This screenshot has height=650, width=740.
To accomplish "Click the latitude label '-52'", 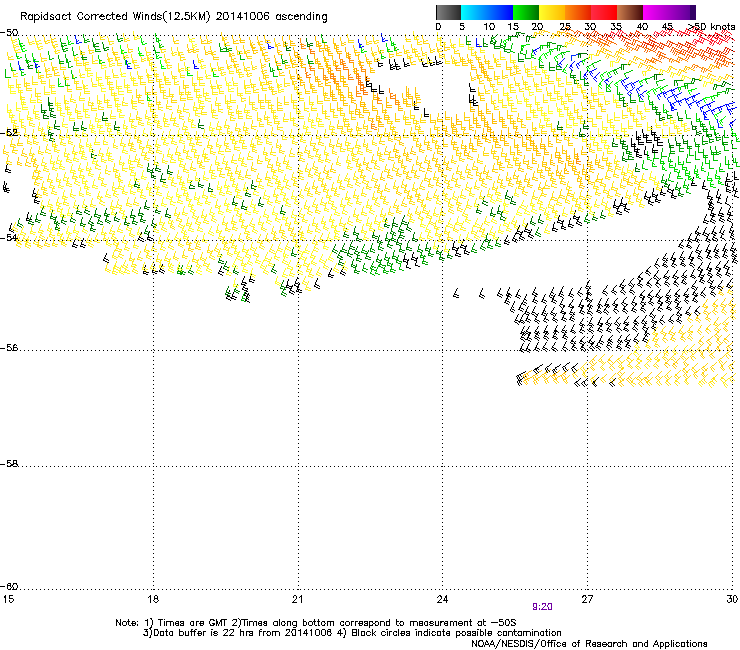I will [x=9, y=133].
